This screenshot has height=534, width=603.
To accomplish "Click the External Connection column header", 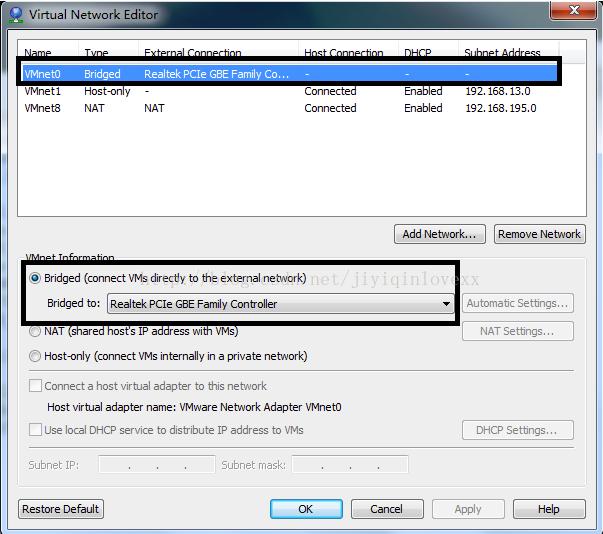I will [218, 52].
